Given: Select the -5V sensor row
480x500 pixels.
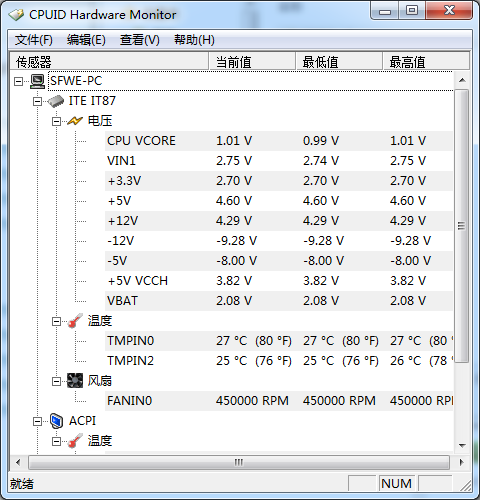Looking at the screenshot, I should [x=279, y=261].
